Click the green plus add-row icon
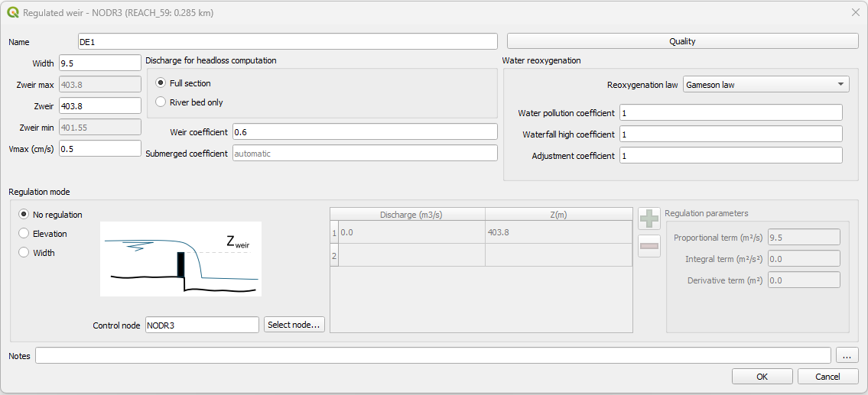The height and width of the screenshot is (395, 868). click(x=649, y=218)
